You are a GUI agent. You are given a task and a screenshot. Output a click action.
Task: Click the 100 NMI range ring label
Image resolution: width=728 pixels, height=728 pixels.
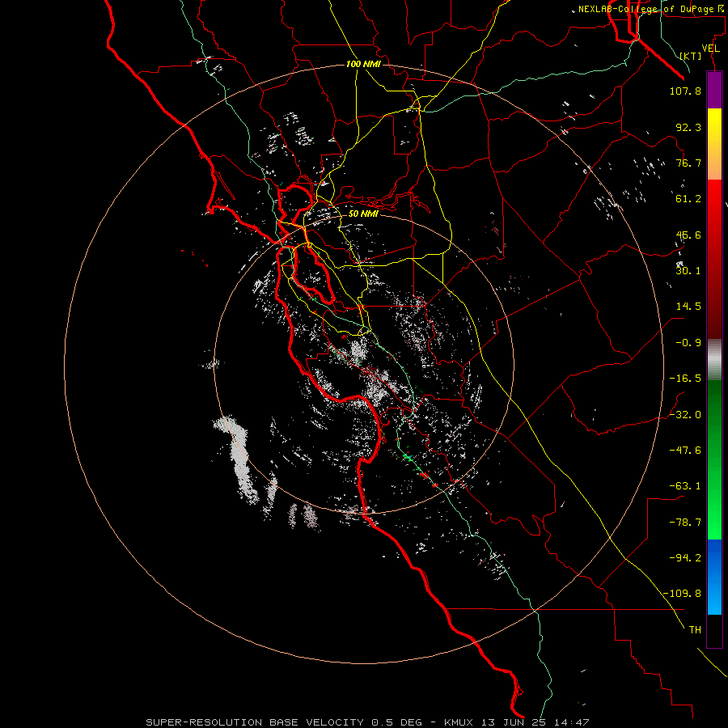(363, 64)
